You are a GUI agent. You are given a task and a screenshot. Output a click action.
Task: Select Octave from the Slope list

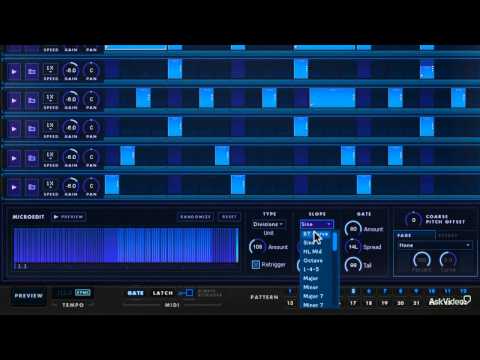click(x=313, y=261)
